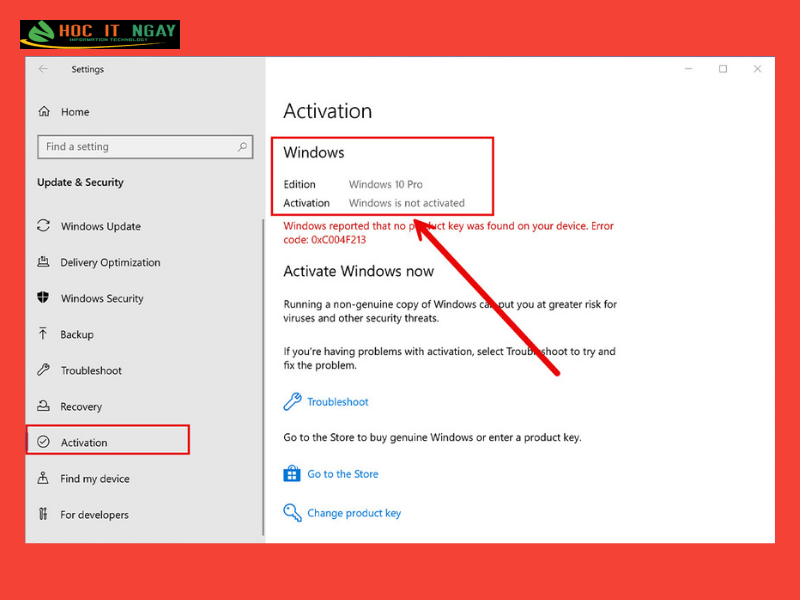Click the Change product key link

click(354, 513)
